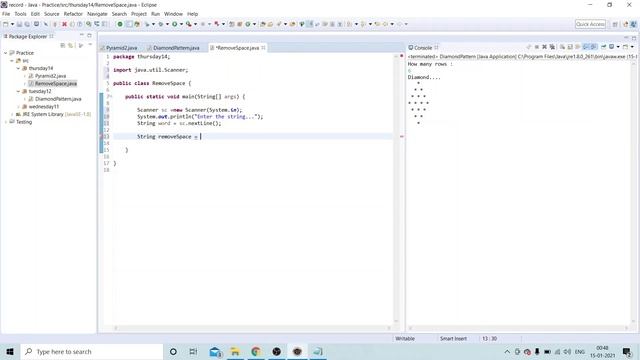This screenshot has height=360, width=640.
Task: Open the Project menu
Action: (139, 14)
